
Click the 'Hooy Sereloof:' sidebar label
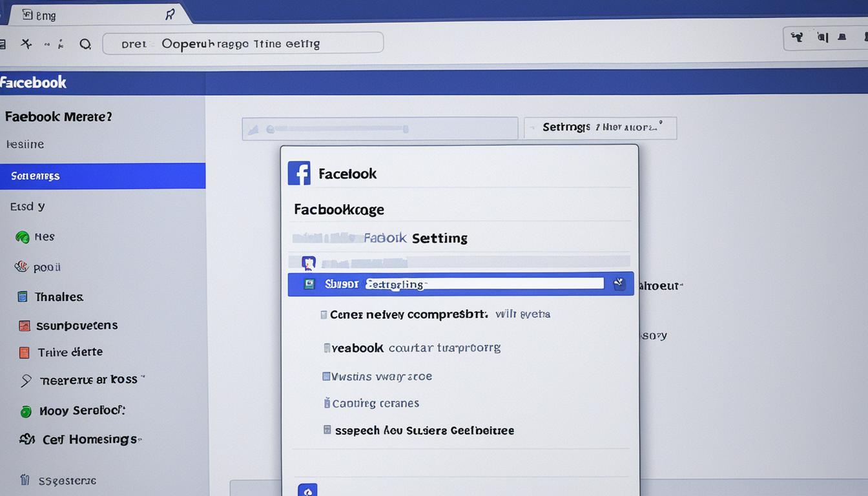[x=82, y=410]
